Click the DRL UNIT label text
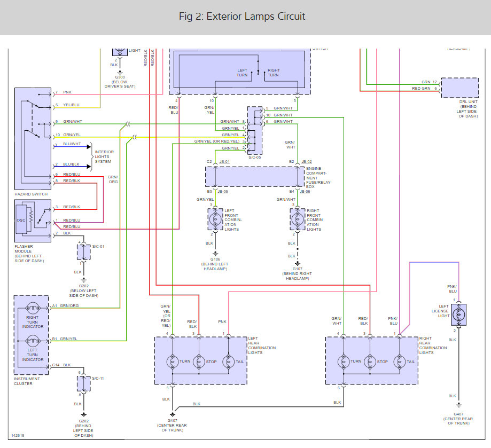This screenshot has height=448, width=491. point(468,109)
